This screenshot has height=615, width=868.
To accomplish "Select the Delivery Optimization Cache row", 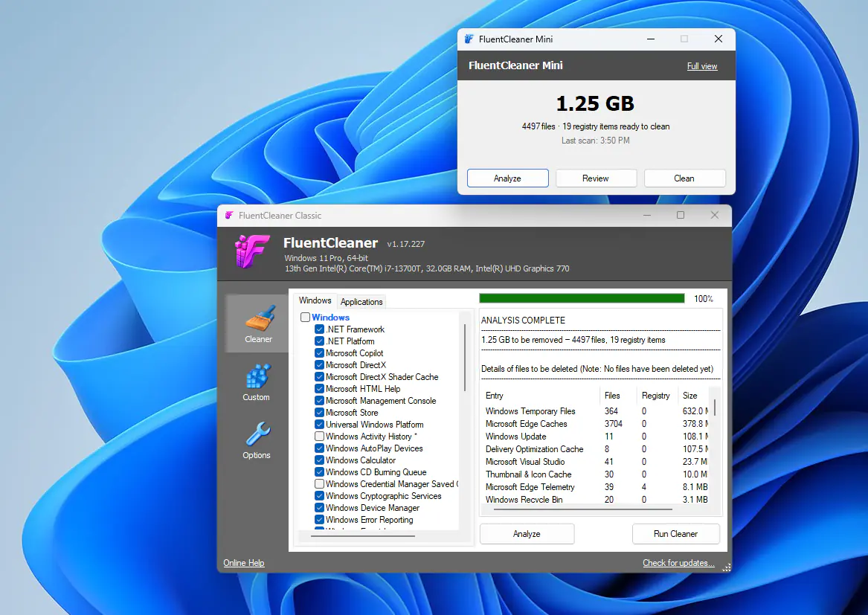I will [597, 449].
